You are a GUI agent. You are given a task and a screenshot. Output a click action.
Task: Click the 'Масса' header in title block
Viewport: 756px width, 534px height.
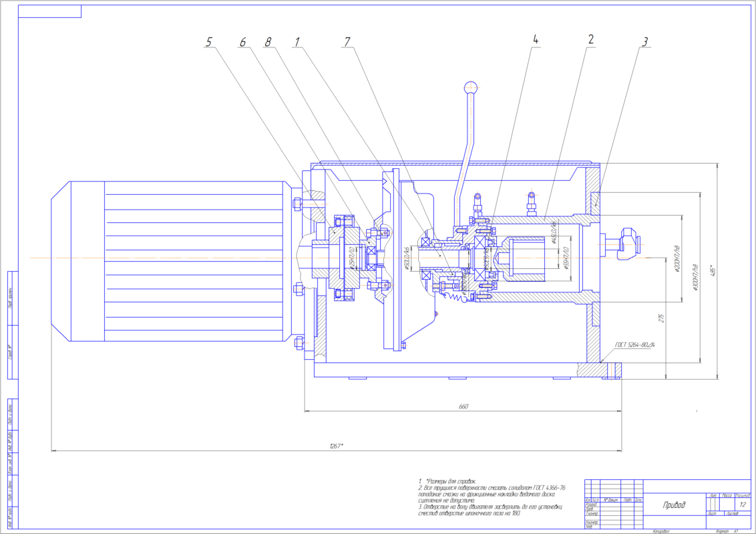[727, 495]
